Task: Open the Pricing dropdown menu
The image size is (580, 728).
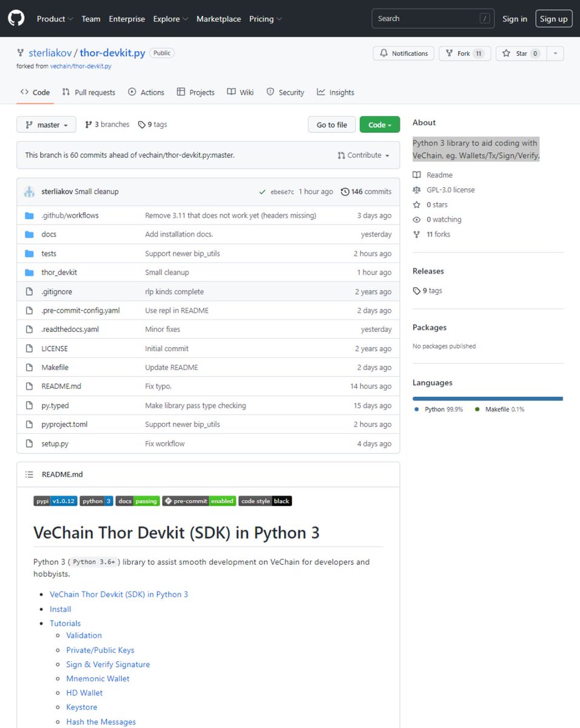Action: coord(266,19)
